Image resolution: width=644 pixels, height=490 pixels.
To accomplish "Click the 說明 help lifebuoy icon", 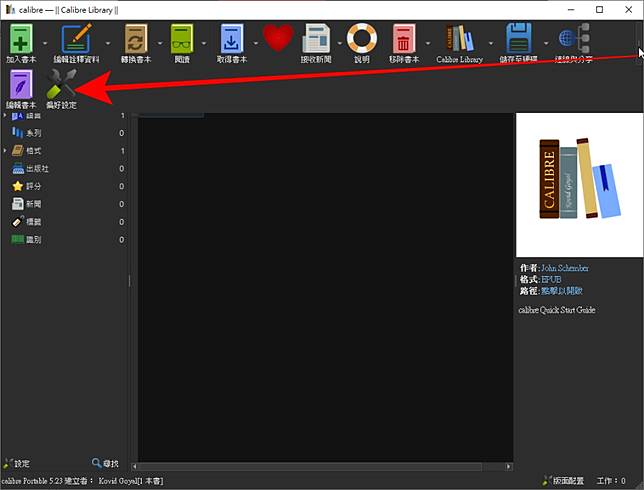I will 361,38.
